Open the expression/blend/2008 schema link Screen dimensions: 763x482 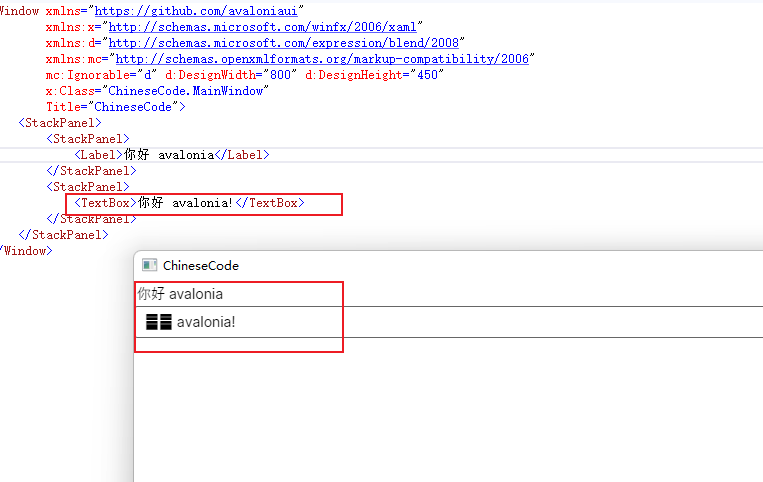point(284,43)
